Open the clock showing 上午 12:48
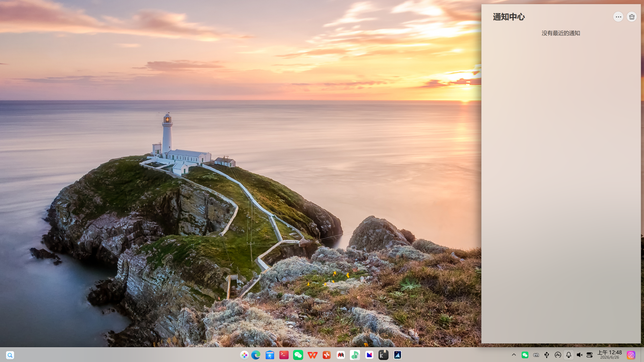Viewport: 644px width, 362px height. 609,353
